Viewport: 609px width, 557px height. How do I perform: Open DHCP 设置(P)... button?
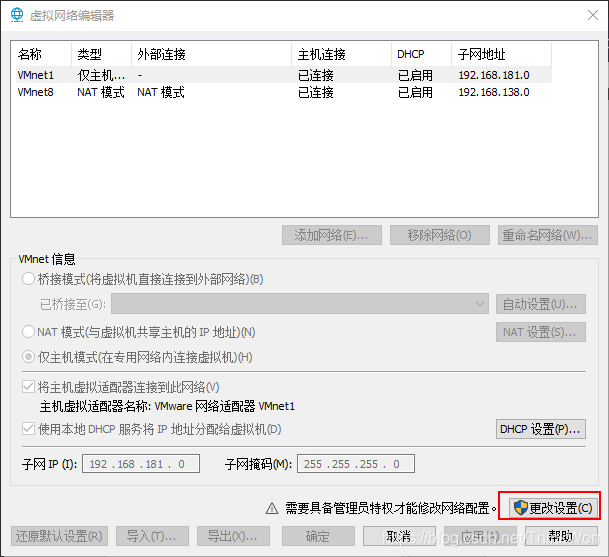[x=541, y=429]
